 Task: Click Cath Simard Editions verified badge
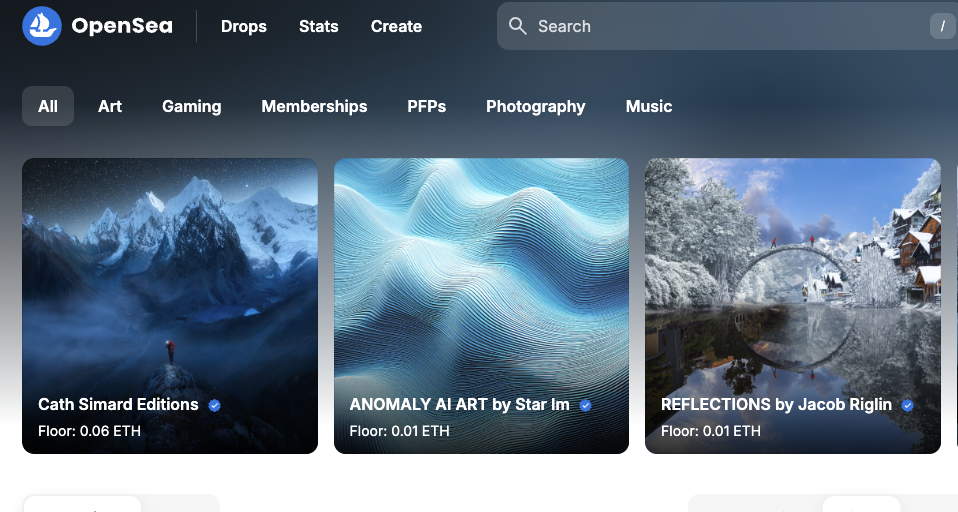[x=214, y=405]
